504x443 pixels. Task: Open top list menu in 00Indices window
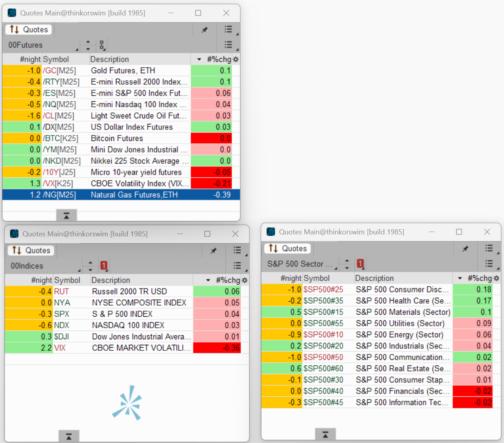237,250
